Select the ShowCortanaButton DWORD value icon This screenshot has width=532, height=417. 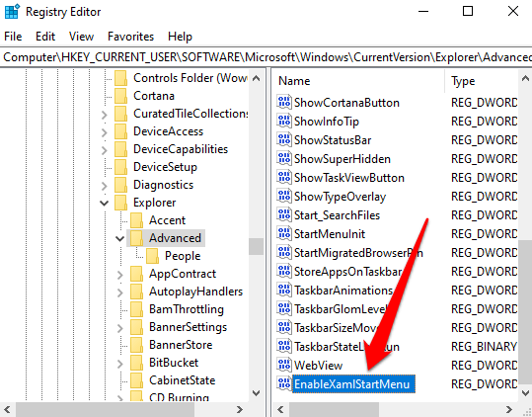284,102
